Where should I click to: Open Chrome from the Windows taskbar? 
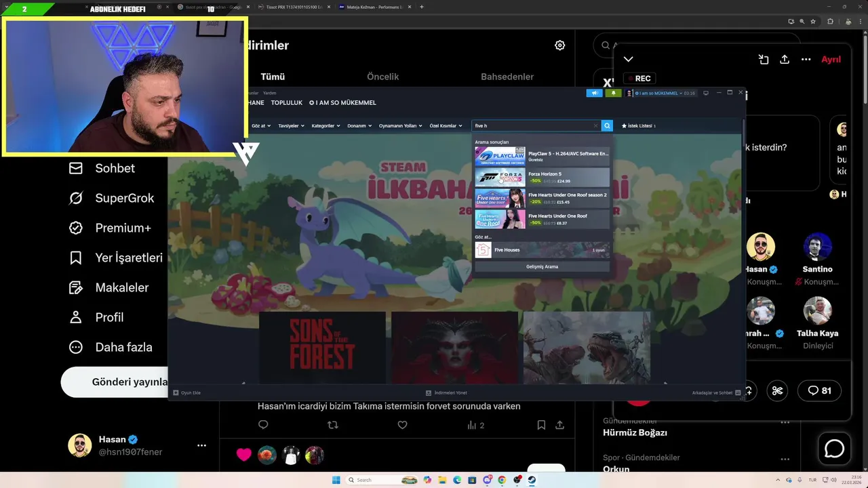pyautogui.click(x=502, y=480)
